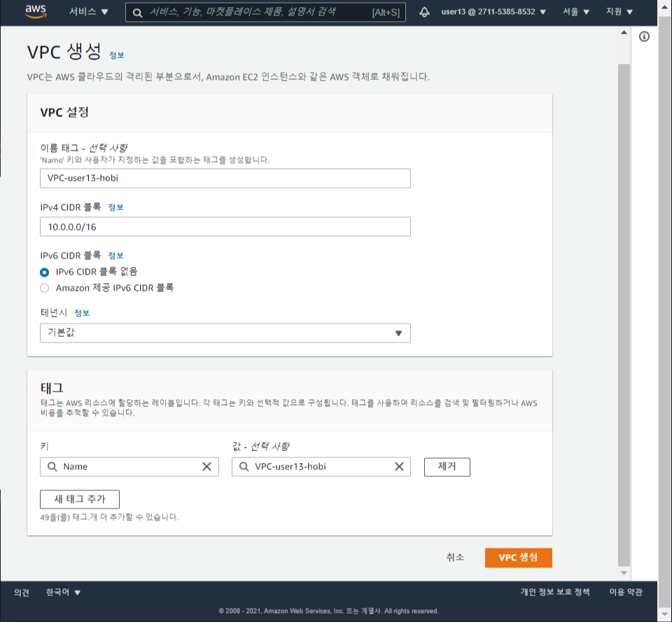Open the 정보 link beside IPv6 CIDR 블록
This screenshot has width=672, height=622.
tap(115, 256)
